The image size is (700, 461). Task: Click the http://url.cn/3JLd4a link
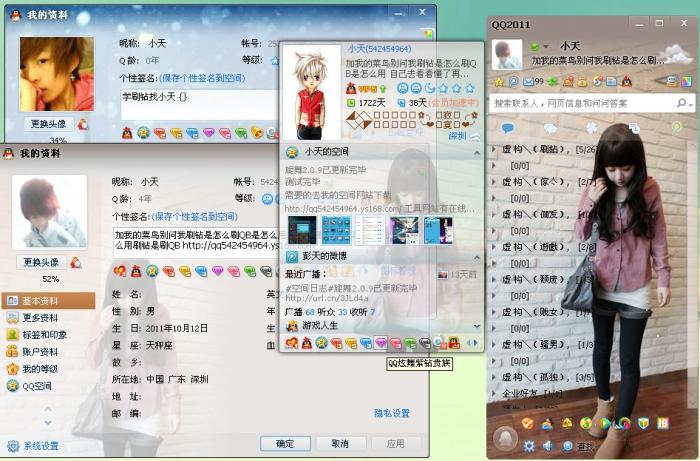pos(327,298)
